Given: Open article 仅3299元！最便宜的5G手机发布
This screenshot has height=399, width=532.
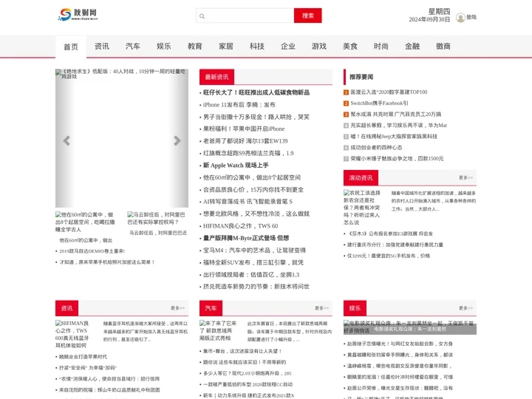Looking at the screenshot, I should 389,256.
